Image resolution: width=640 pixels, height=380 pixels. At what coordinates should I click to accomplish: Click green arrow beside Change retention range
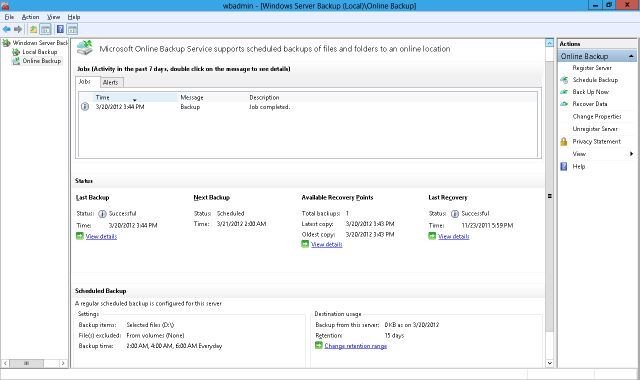319,346
